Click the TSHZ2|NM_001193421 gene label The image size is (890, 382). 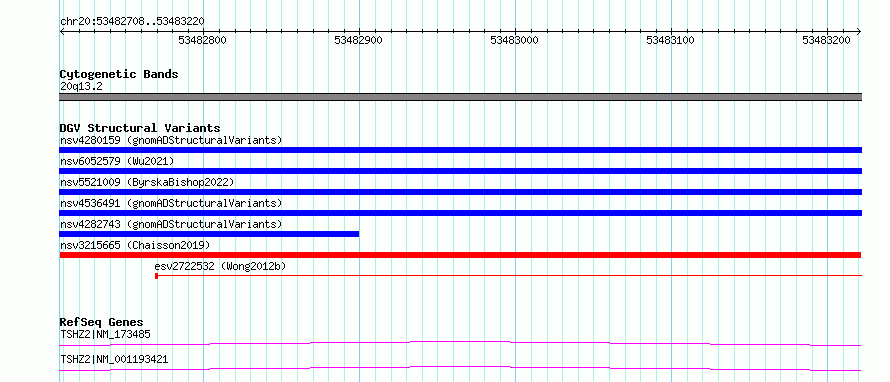pyautogui.click(x=114, y=360)
